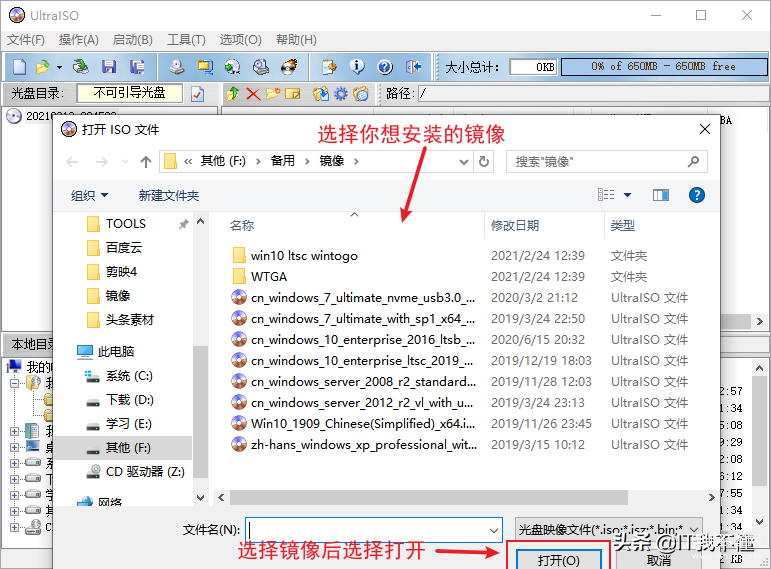Screen dimensions: 771x569
Task: Click the red X delete icon
Action: (253, 93)
